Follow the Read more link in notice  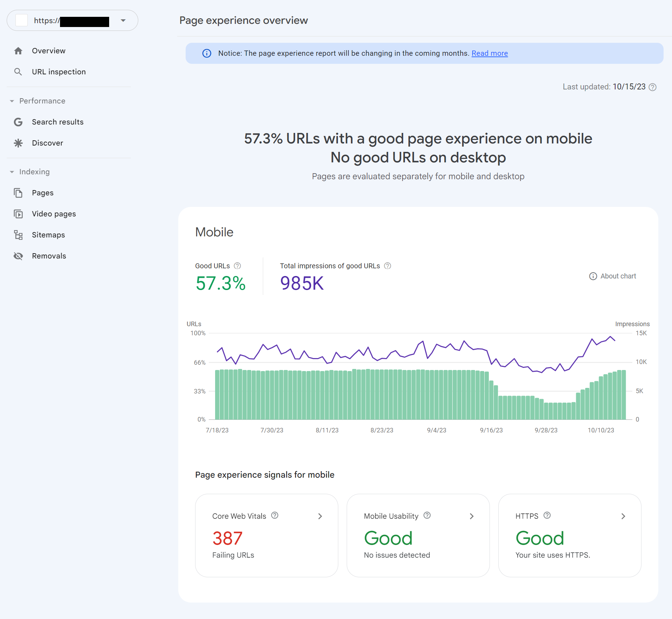pos(490,53)
